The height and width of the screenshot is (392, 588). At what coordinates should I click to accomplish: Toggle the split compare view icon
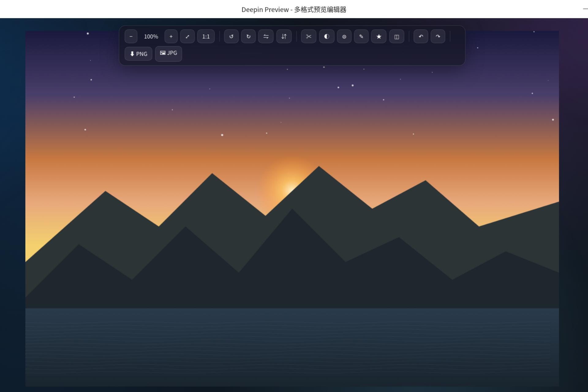point(397,36)
